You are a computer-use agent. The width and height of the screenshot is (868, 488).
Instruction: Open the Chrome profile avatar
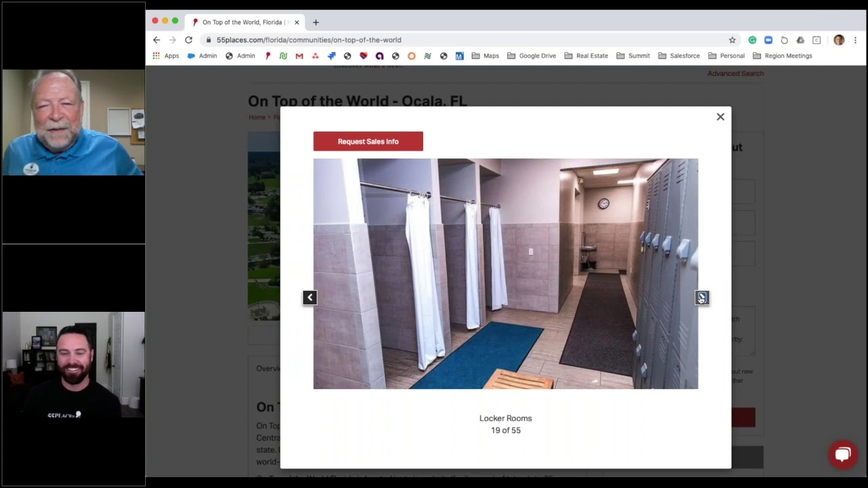click(839, 40)
